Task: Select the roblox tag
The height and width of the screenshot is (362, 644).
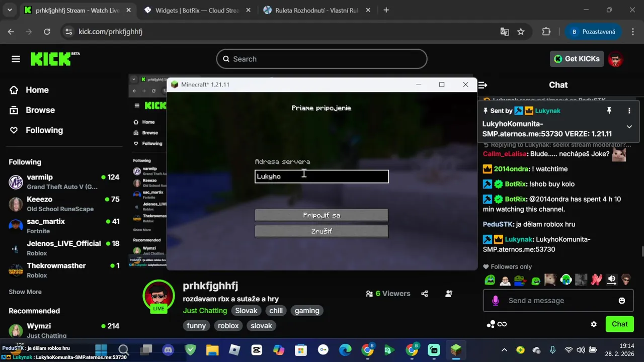Action: 228,326
